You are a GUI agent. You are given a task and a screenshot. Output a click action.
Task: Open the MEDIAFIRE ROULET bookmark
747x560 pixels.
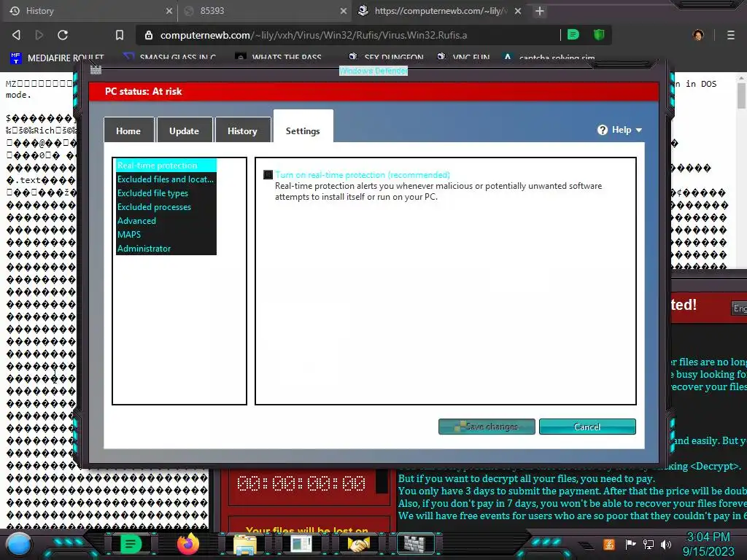tap(57, 58)
